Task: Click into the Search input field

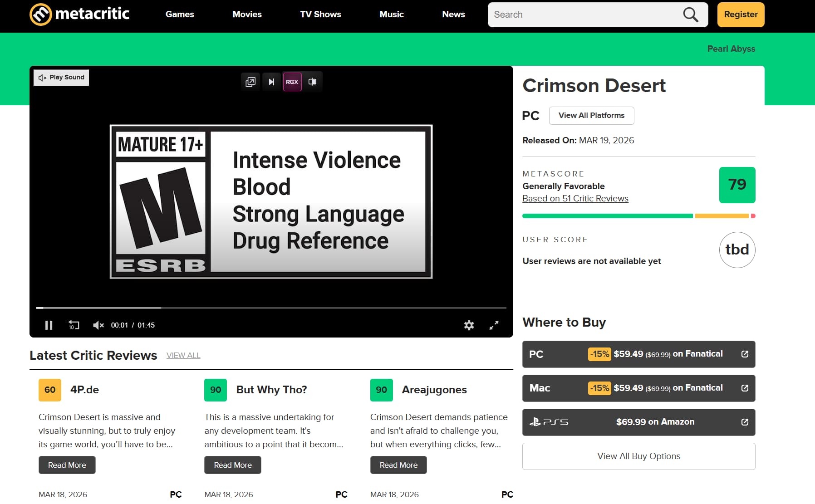Action: pyautogui.click(x=585, y=15)
